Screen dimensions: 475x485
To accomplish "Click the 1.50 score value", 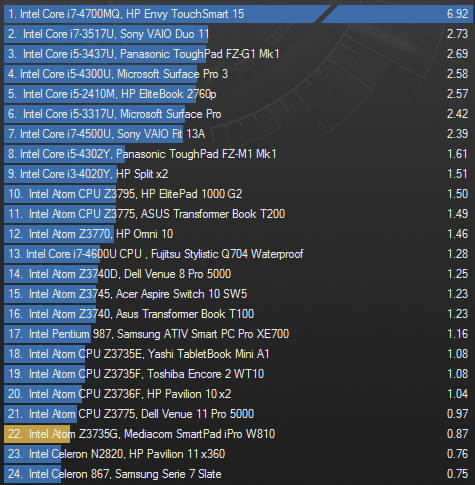I will pos(457,194).
